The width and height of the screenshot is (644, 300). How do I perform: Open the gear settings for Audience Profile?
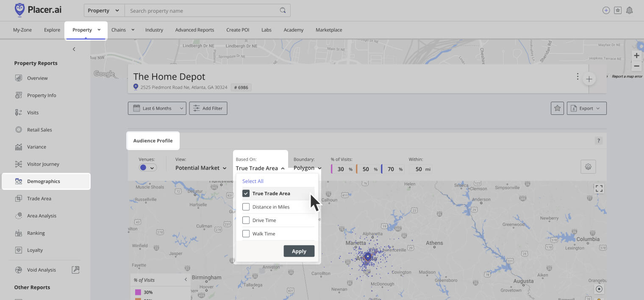[x=588, y=167]
